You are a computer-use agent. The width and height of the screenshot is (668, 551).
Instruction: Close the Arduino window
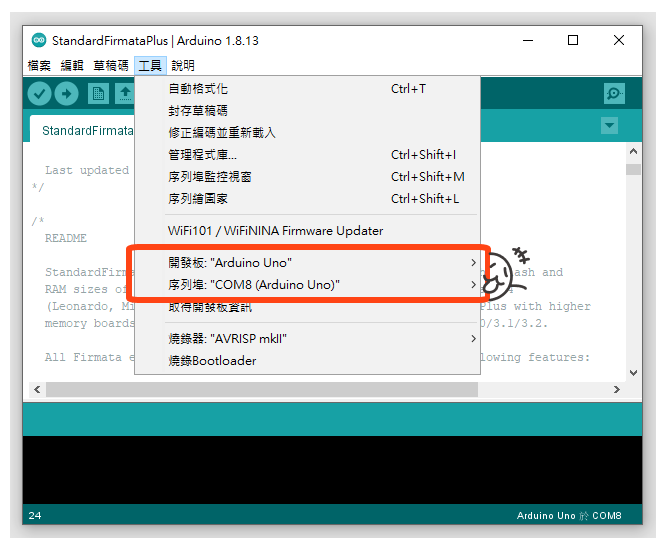point(619,40)
